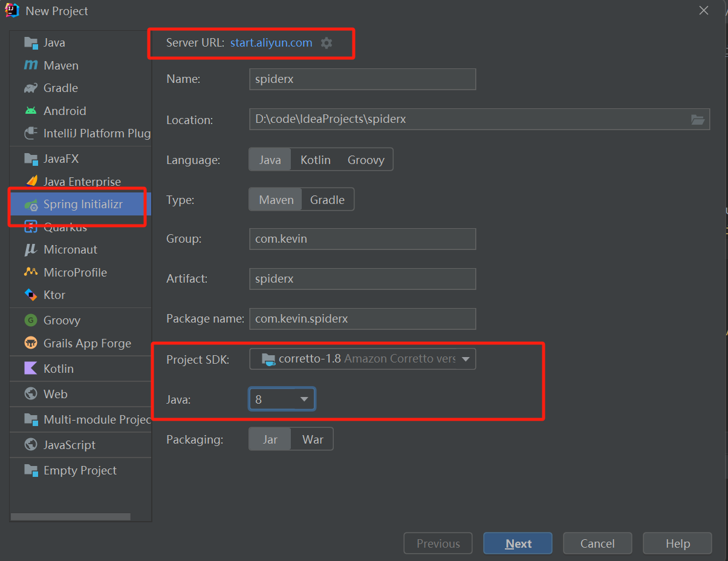Screen dimensions: 728x561
Task: Click the IntelliJ IDEA logo in title bar
Action: click(x=12, y=11)
